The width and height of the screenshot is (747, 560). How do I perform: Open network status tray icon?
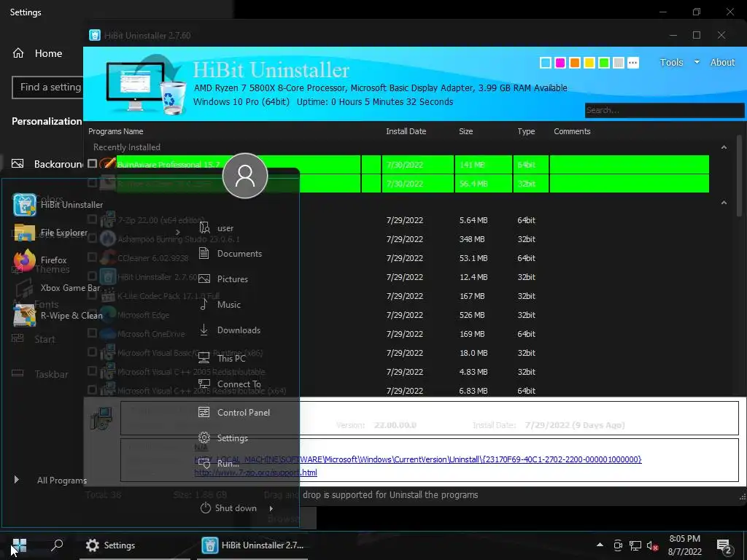(635, 545)
